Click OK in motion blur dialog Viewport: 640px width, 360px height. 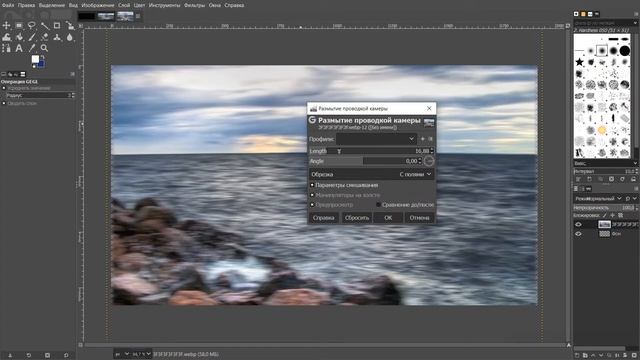tap(388, 218)
